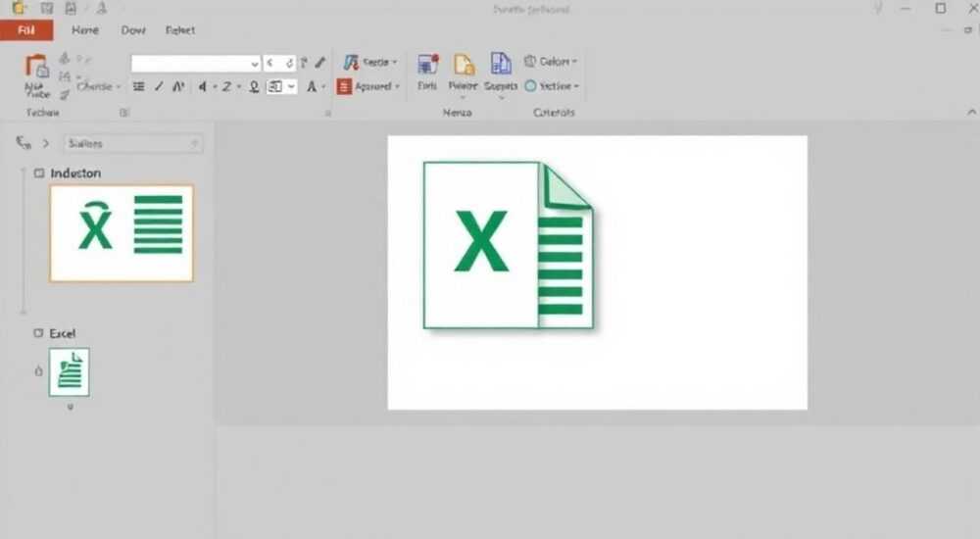Click the red square icon beside Apsoued
This screenshot has width=980, height=539.
click(x=344, y=86)
